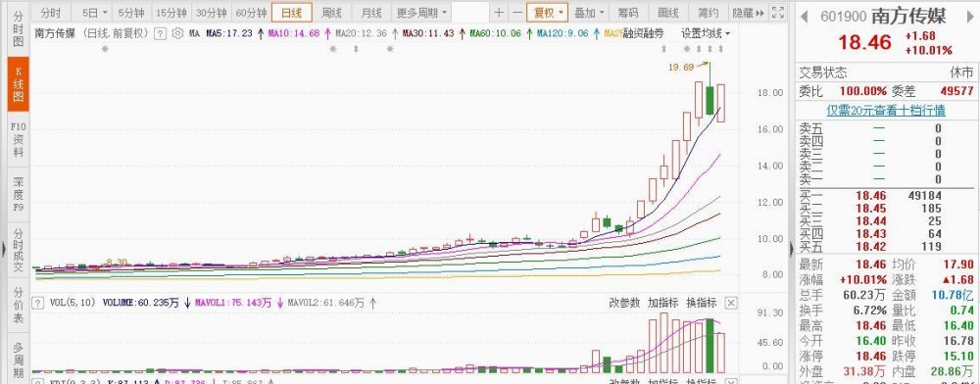This screenshot has width=980, height=384.
Task: Click 加指标 in the VOL panel
Action: click(662, 303)
